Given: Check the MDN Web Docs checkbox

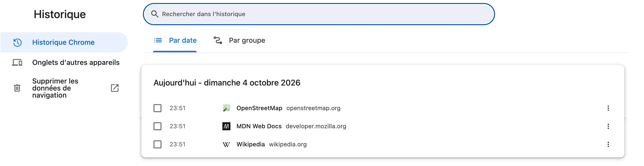Looking at the screenshot, I should [x=157, y=126].
